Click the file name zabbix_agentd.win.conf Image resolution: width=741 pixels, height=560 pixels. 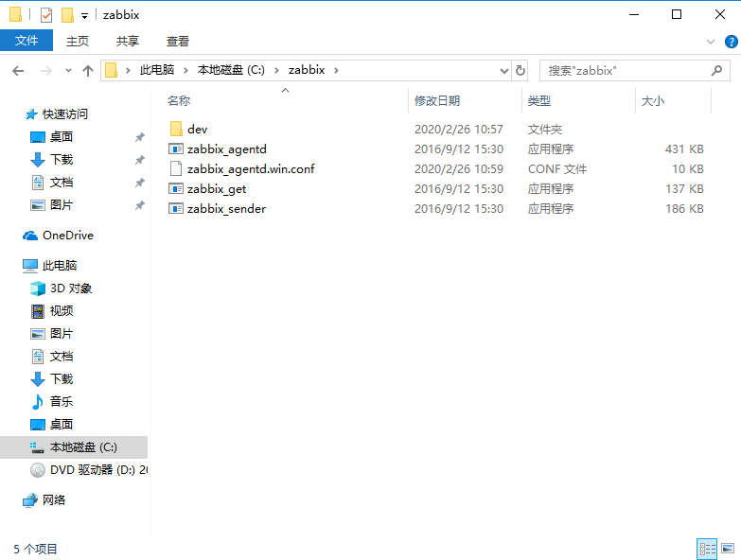click(251, 168)
